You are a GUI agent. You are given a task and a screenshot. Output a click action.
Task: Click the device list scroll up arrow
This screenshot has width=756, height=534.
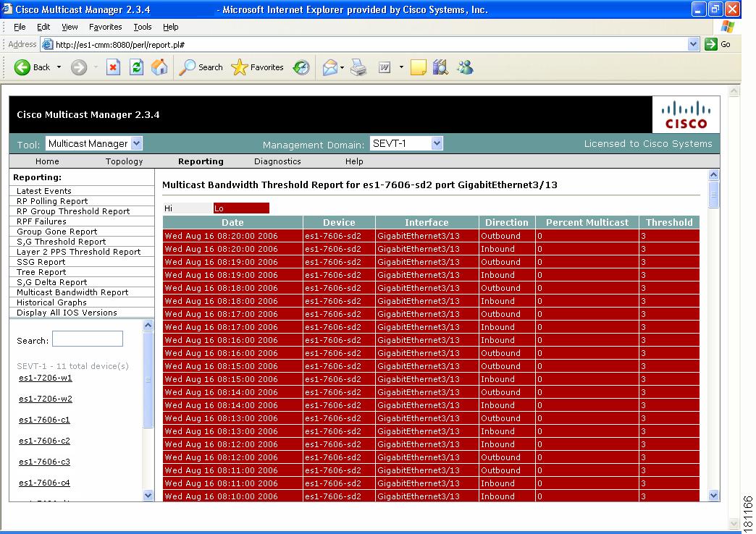[x=148, y=326]
